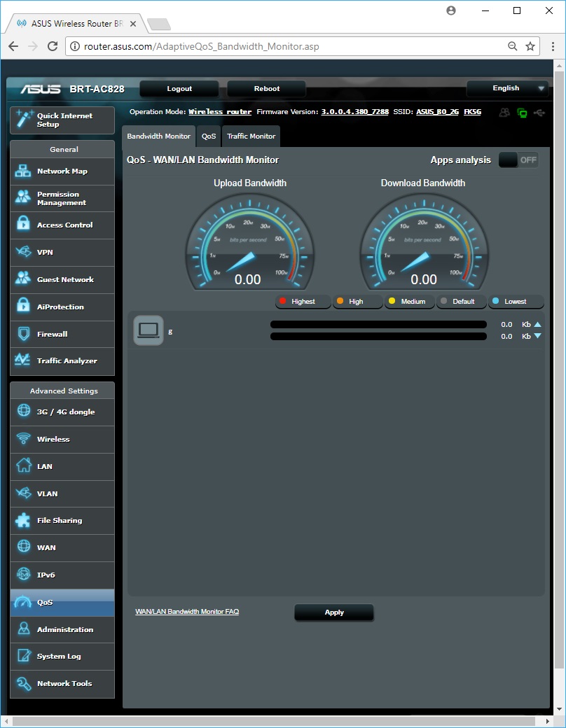This screenshot has width=566, height=728.
Task: Bookmark page with star icon
Action: (530, 46)
